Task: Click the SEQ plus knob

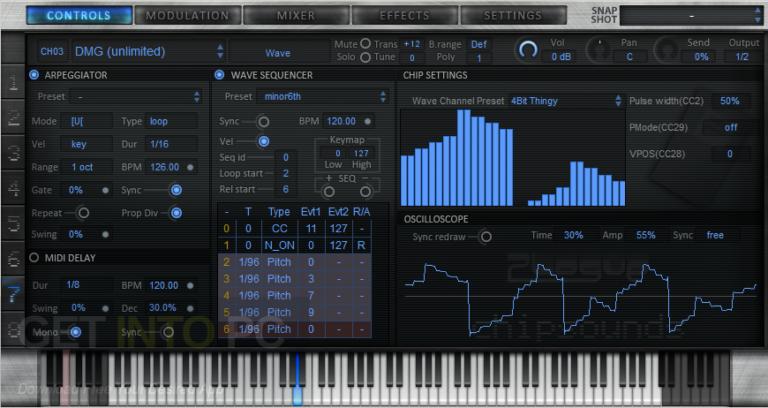Action: (x=329, y=191)
